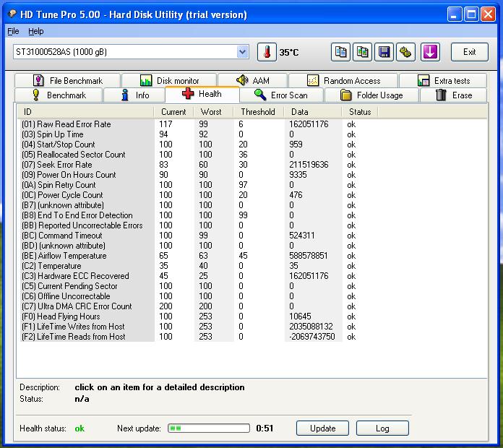Copy screenshot to clipboard toolbar icon
This screenshot has height=448, width=503.
click(x=362, y=52)
